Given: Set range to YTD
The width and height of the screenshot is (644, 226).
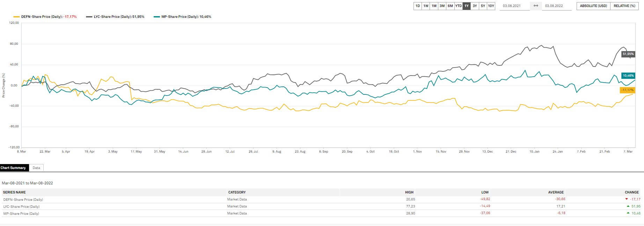Looking at the screenshot, I should pyautogui.click(x=458, y=6).
